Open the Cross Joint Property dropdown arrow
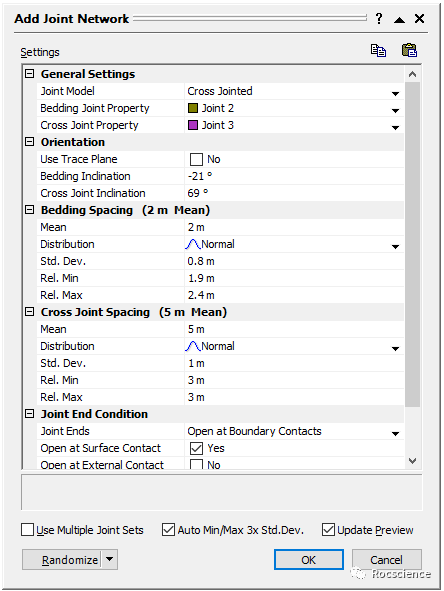 [395, 127]
